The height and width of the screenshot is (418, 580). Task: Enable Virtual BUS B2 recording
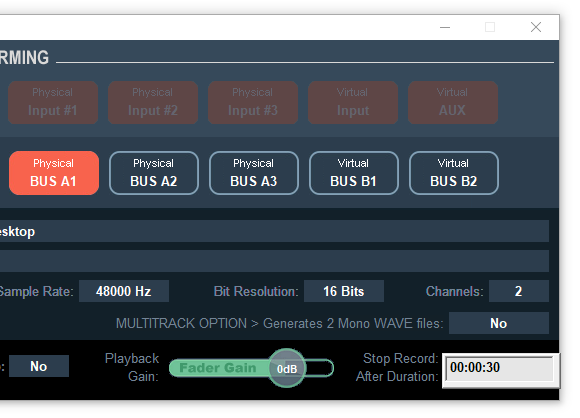pos(454,173)
